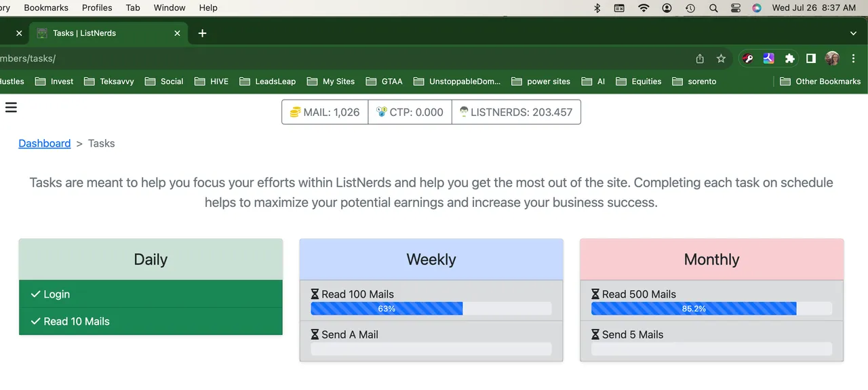Viewport: 868px width, 390px height.
Task: Click the empty Send 5 Mails progress bar
Action: (712, 349)
